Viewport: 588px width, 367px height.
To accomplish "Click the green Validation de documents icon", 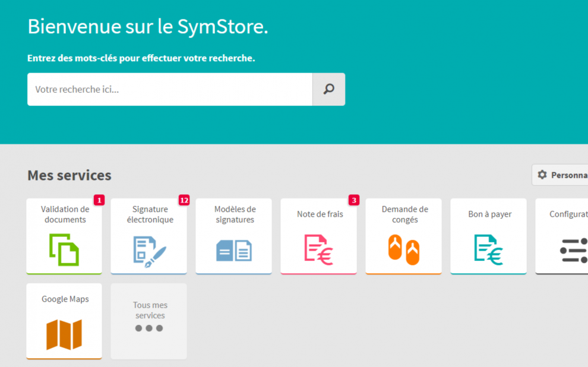I will click(x=64, y=249).
